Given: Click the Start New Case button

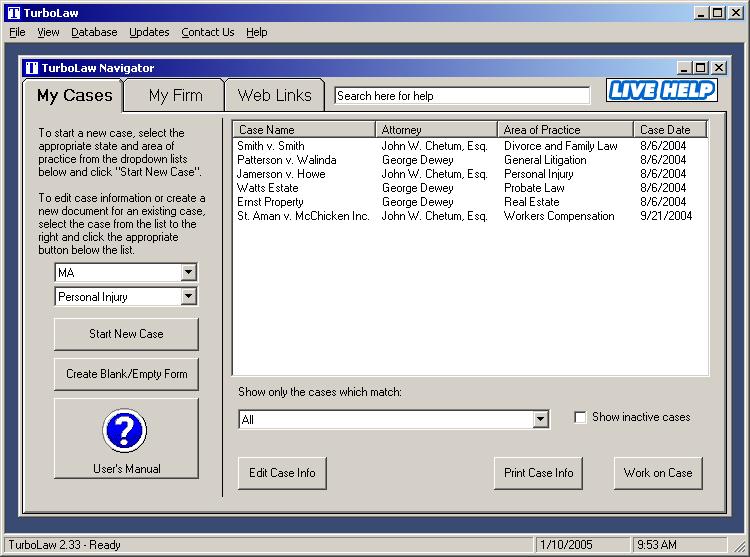Looking at the screenshot, I should click(126, 334).
